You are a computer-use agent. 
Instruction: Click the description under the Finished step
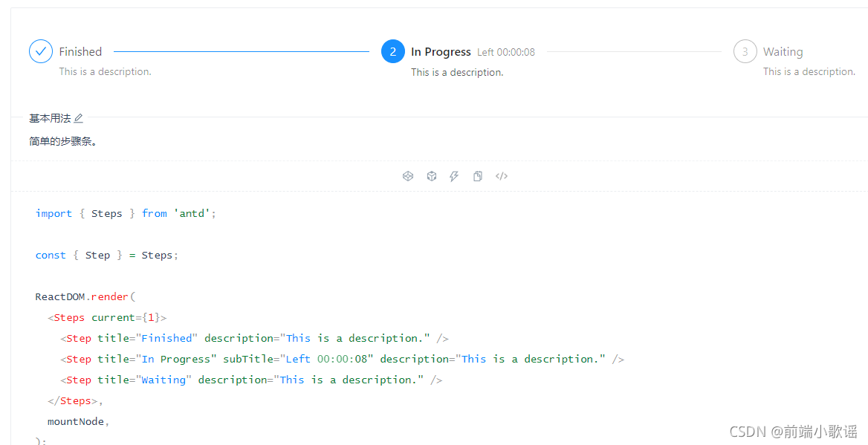105,71
